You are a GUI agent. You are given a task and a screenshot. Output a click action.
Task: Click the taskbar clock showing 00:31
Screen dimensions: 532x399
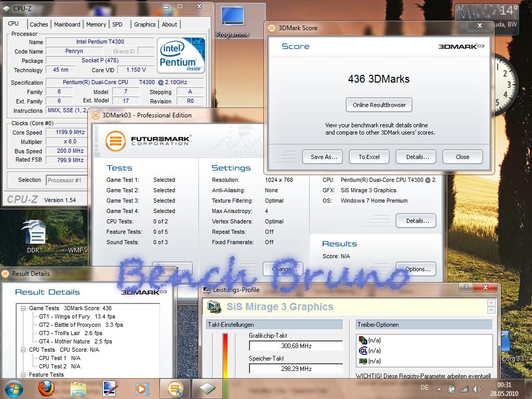click(x=504, y=389)
